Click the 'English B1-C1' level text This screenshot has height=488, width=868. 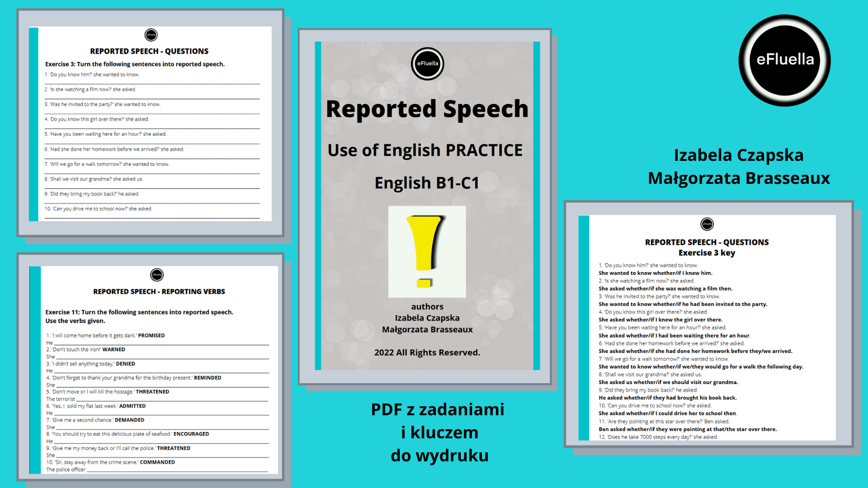pos(427,183)
